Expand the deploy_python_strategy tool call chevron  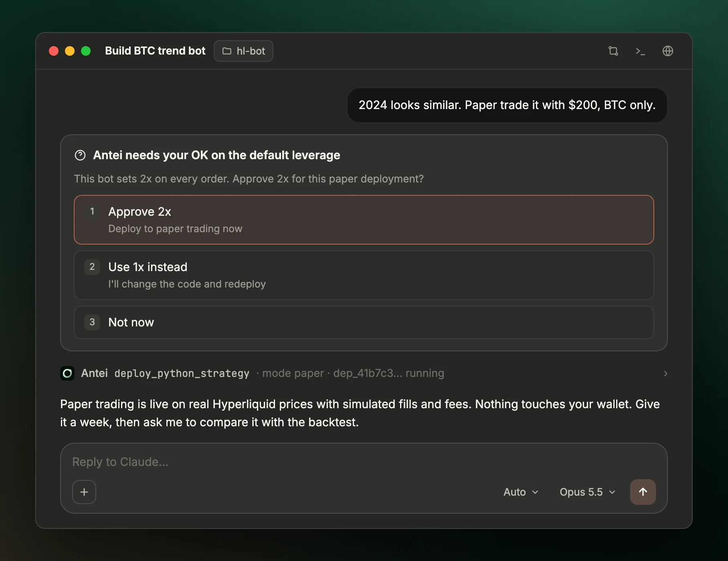(665, 373)
